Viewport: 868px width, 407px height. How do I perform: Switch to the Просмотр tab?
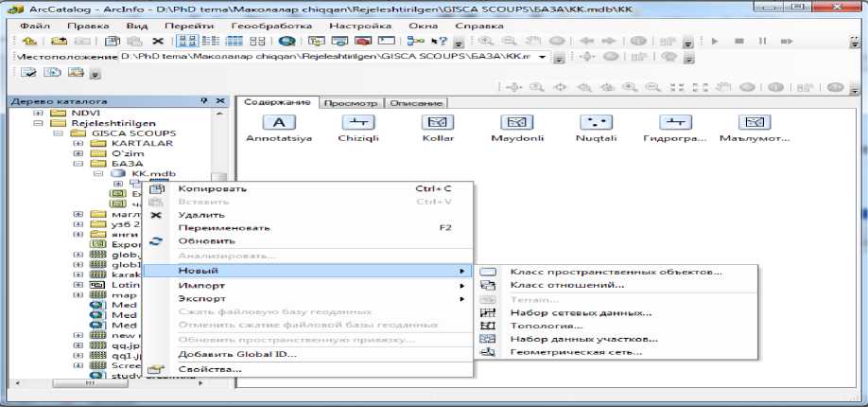coord(352,102)
